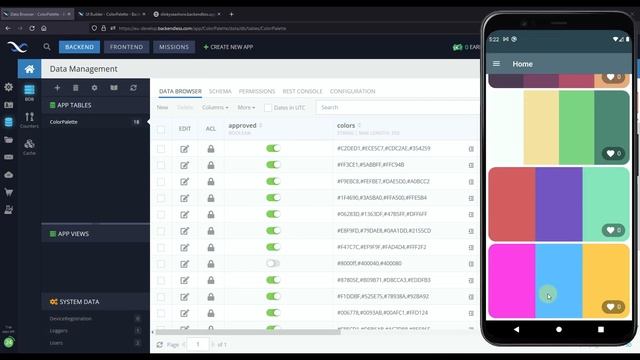Screen dimensions: 640x360
Task: Select the Data database icon in sidebar
Action: pos(9,122)
